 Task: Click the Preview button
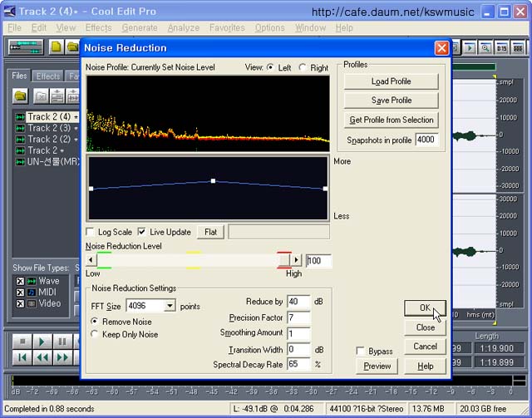tap(377, 366)
